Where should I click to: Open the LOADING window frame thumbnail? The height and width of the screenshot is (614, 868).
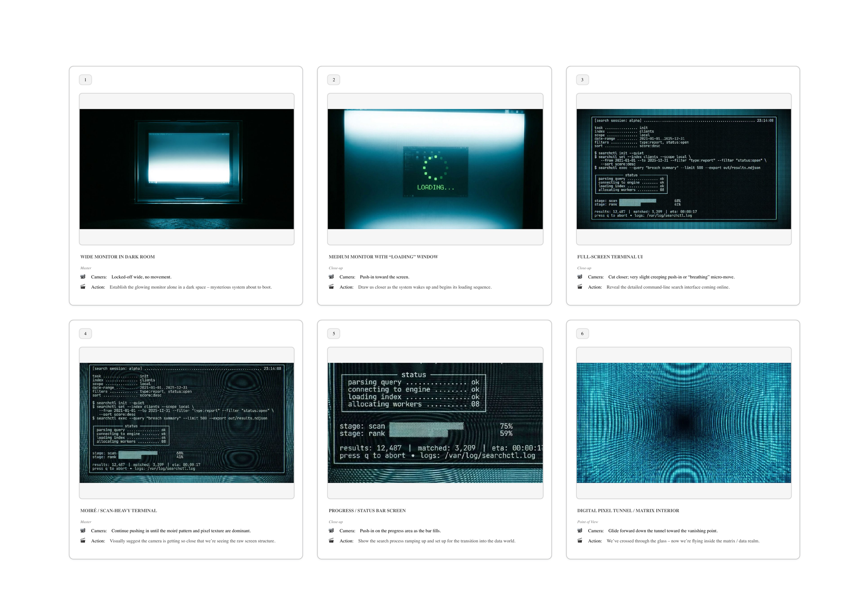pos(435,169)
